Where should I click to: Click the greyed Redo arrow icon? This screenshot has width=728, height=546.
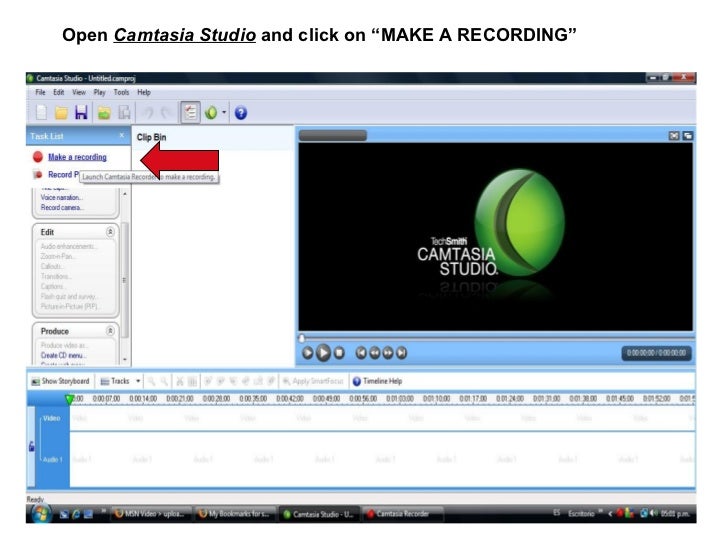click(x=166, y=112)
